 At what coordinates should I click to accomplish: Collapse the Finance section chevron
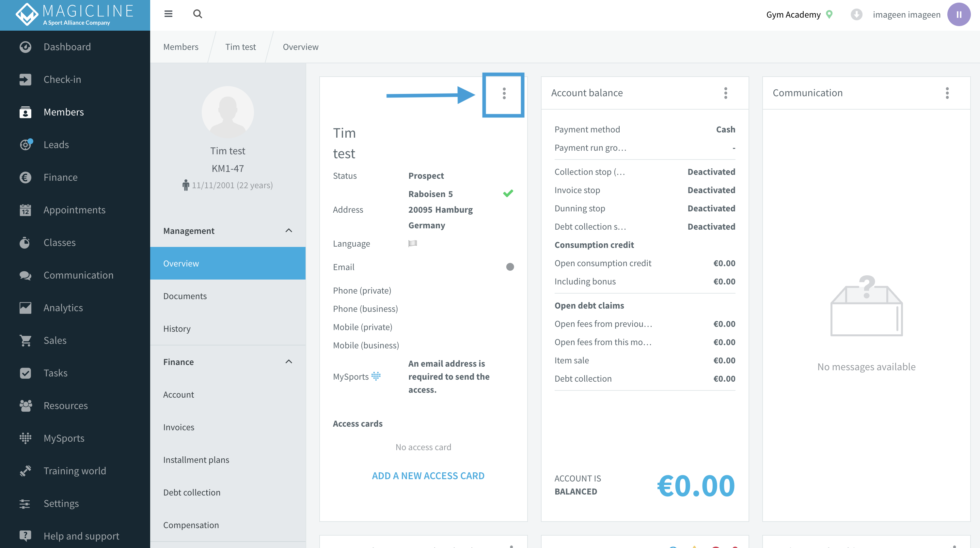coord(289,362)
